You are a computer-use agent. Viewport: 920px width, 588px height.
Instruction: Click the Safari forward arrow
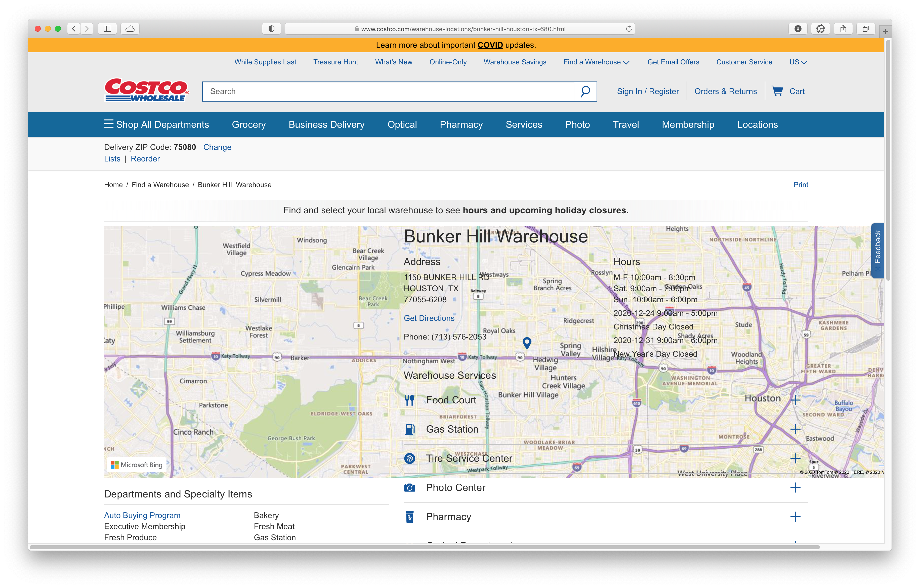(x=87, y=29)
